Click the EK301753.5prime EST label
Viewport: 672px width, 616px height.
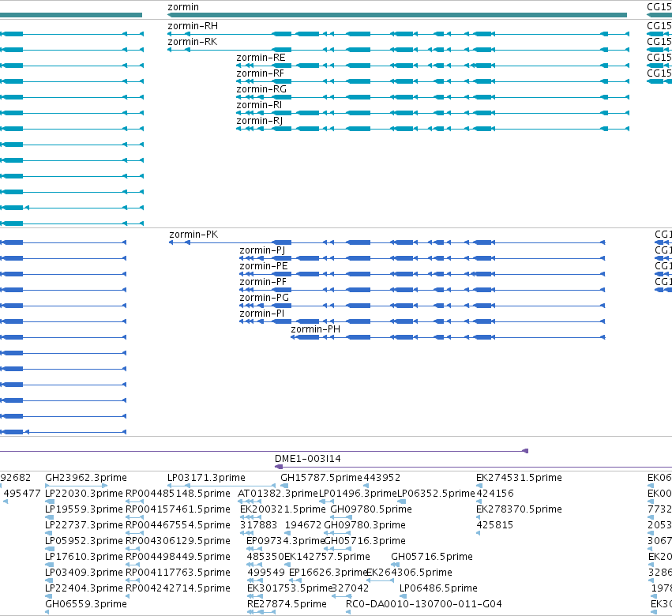pos(290,588)
